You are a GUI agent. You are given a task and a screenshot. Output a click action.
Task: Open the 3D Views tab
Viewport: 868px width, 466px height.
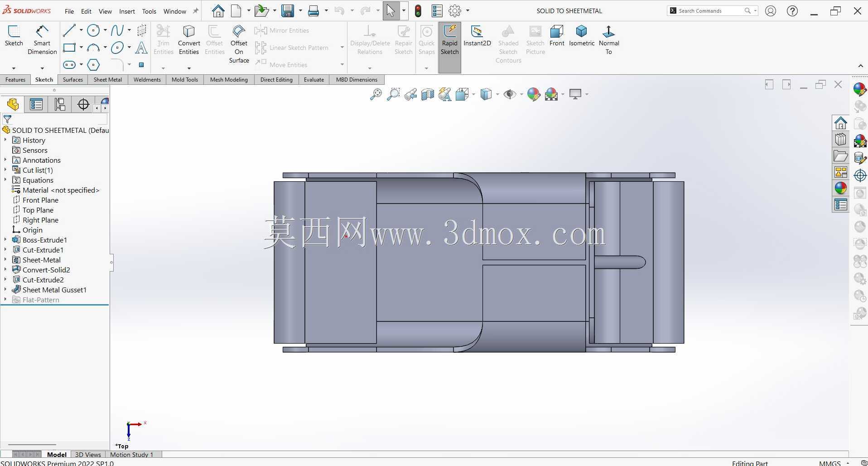88,455
